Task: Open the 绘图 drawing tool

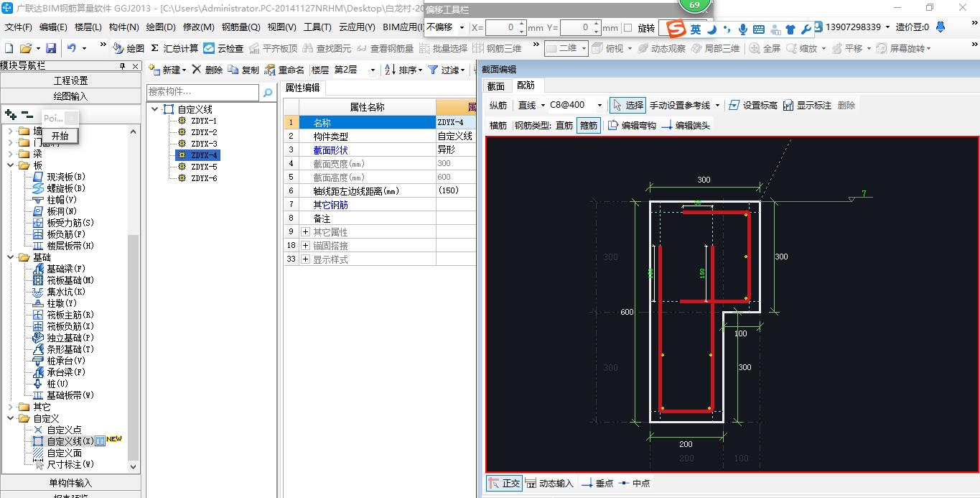Action: click(x=129, y=48)
